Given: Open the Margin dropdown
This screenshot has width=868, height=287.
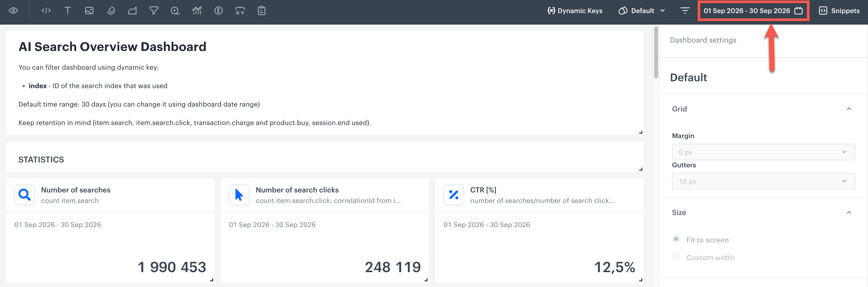Looking at the screenshot, I should pos(763,152).
